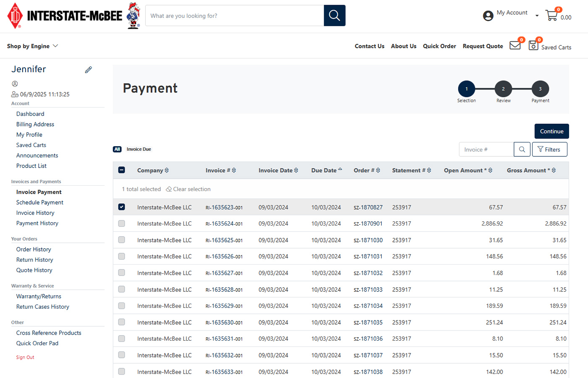
Task: Click the Clear selection eraser icon
Action: point(169,189)
